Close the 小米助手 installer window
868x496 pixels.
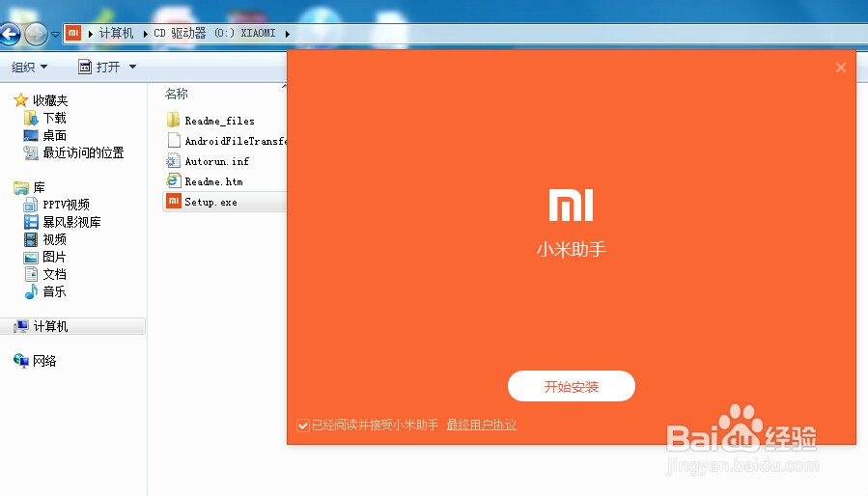pos(841,68)
